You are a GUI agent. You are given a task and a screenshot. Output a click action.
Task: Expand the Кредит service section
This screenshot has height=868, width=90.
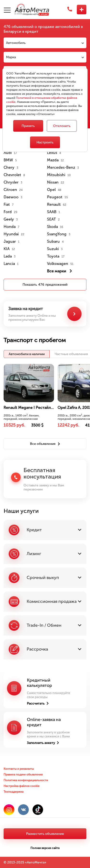click(45, 530)
